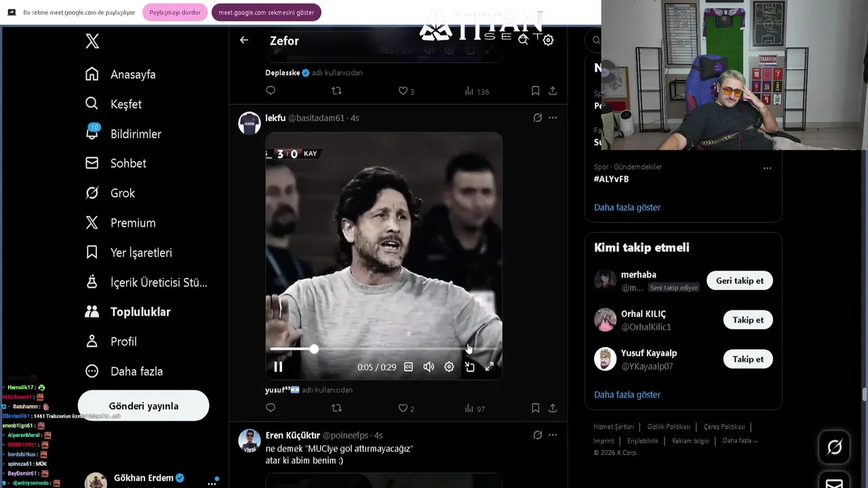Viewport: 868px width, 488px height.
Task: Open Grok from the sidebar
Action: [111, 193]
